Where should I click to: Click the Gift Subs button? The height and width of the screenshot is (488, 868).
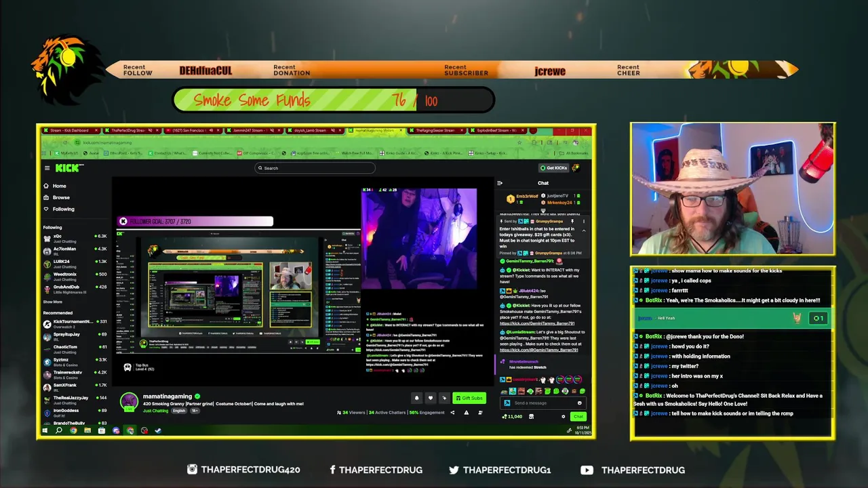(x=469, y=398)
